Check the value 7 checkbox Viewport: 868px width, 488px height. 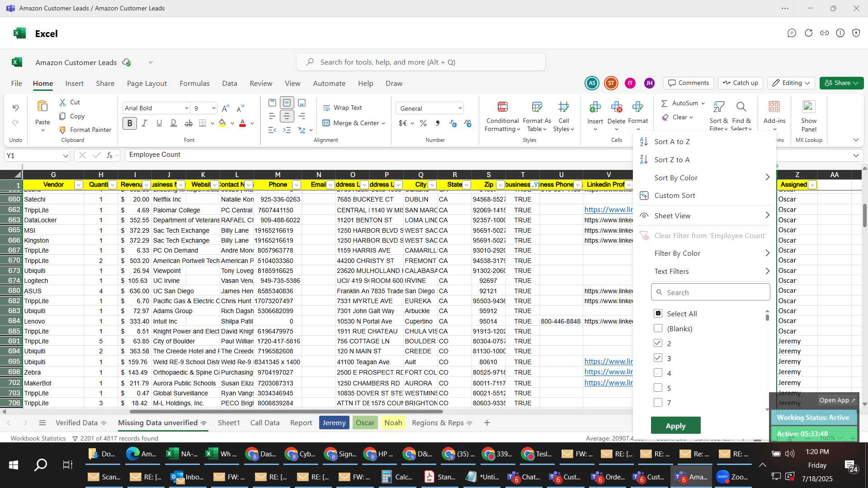pos(658,403)
